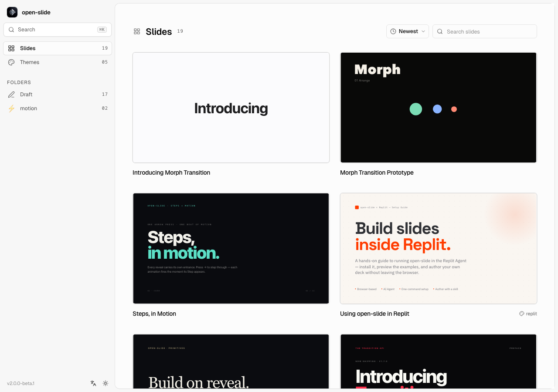The width and height of the screenshot is (558, 392).
Task: Click the Using open-slide in Replit title
Action: point(374,314)
